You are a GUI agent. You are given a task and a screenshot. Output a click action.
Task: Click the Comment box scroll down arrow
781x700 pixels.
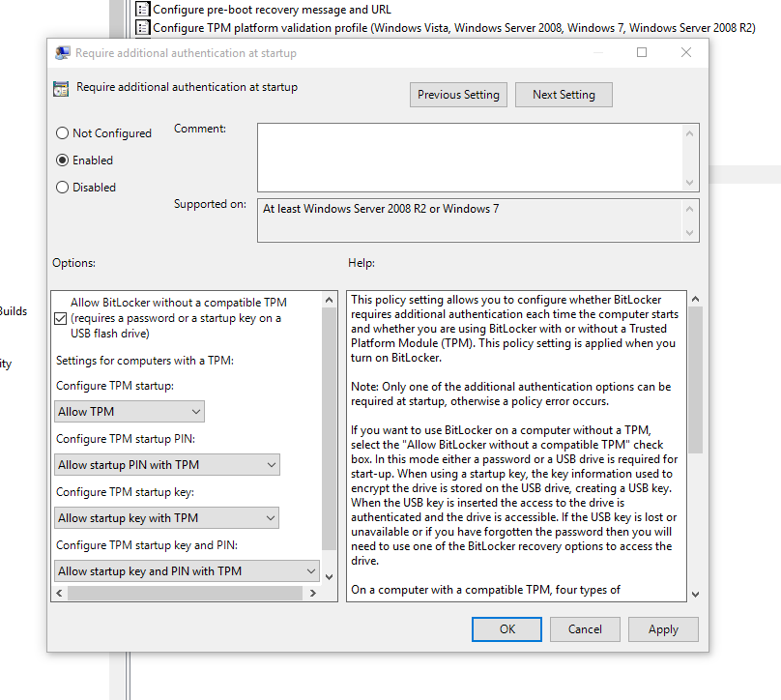(689, 183)
